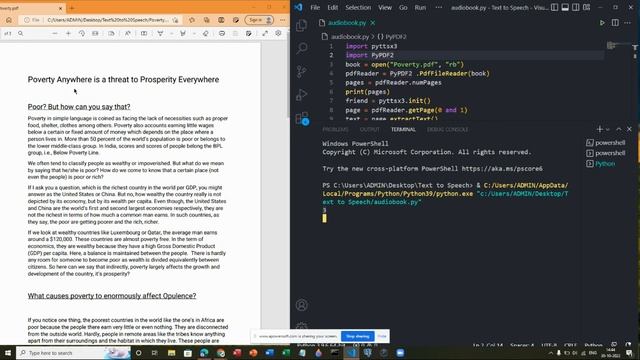The height and width of the screenshot is (360, 640).
Task: Click the browser home icon
Action: point(9,20)
